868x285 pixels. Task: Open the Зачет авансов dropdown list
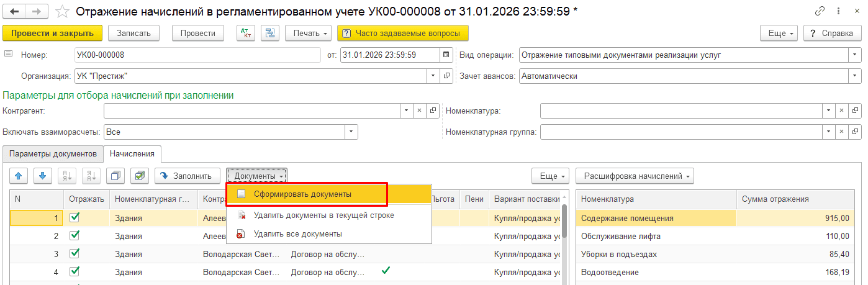tap(855, 76)
